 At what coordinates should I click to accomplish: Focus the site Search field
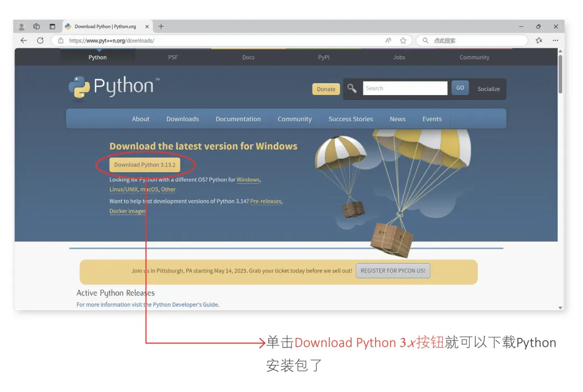point(405,88)
